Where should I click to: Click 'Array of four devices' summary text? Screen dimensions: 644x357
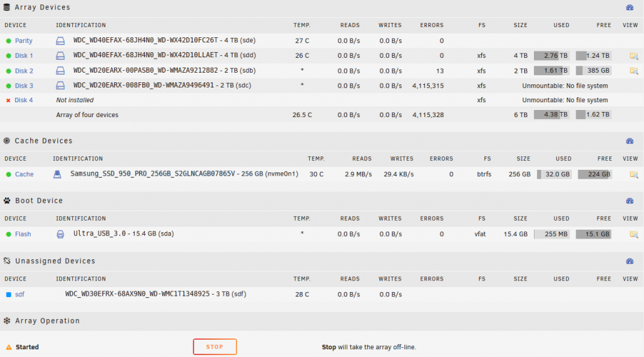[87, 115]
